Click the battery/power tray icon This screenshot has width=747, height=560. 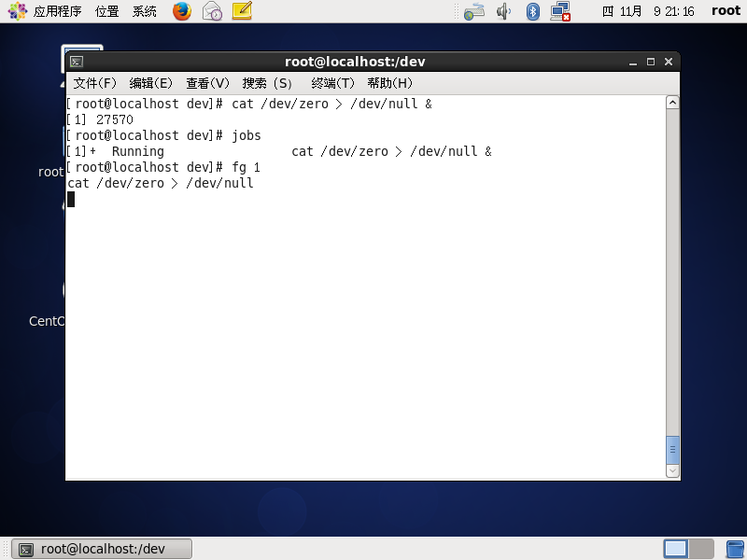[x=474, y=11]
